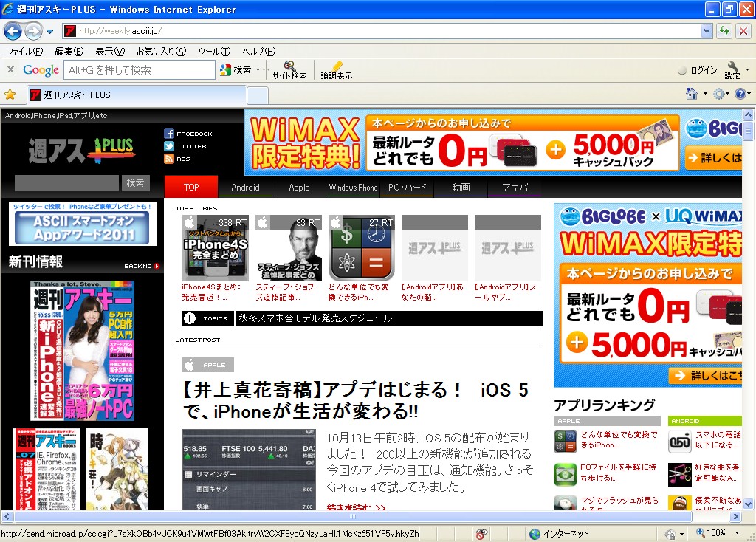Open the ツール(T) menu

point(214,51)
